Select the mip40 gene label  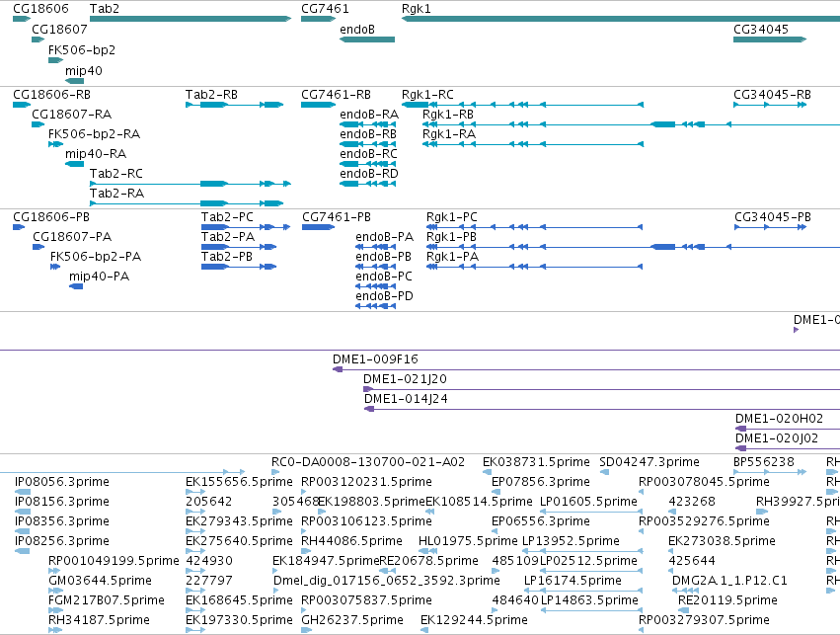(84, 71)
